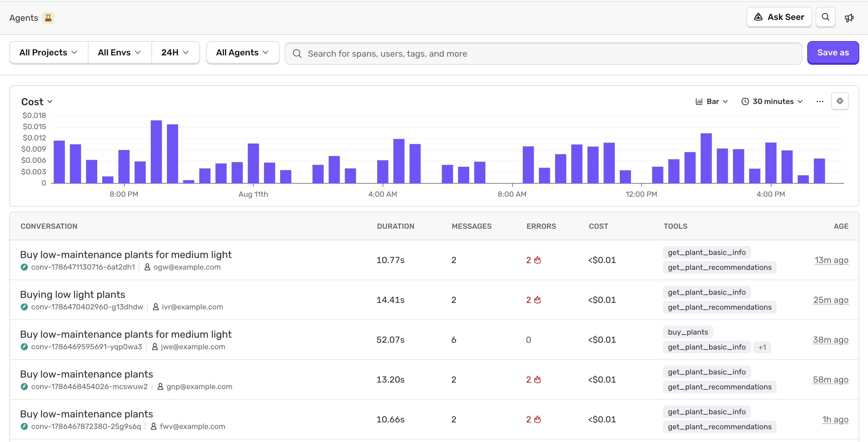Image resolution: width=868 pixels, height=442 pixels.
Task: Click the MESSAGES column header
Action: [x=471, y=226]
